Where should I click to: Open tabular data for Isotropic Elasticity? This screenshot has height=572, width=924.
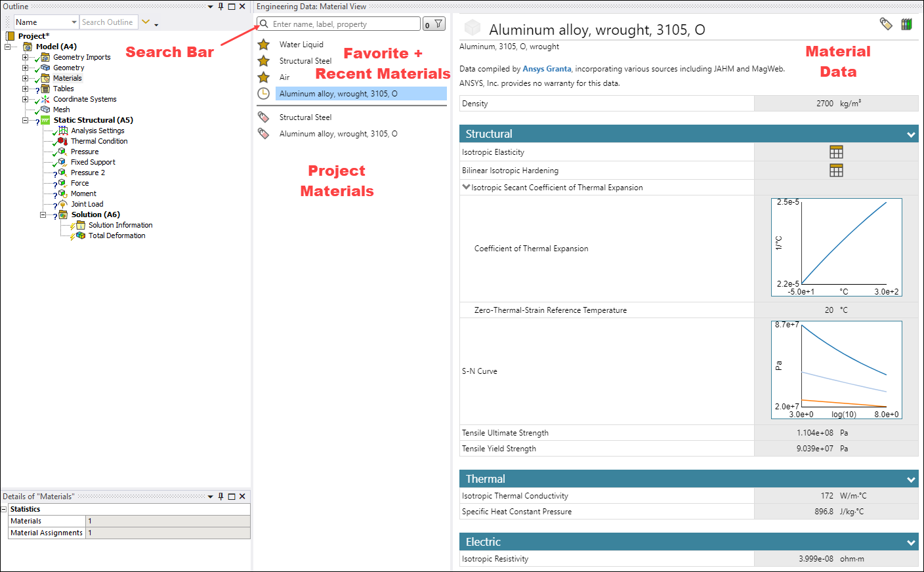tap(836, 152)
